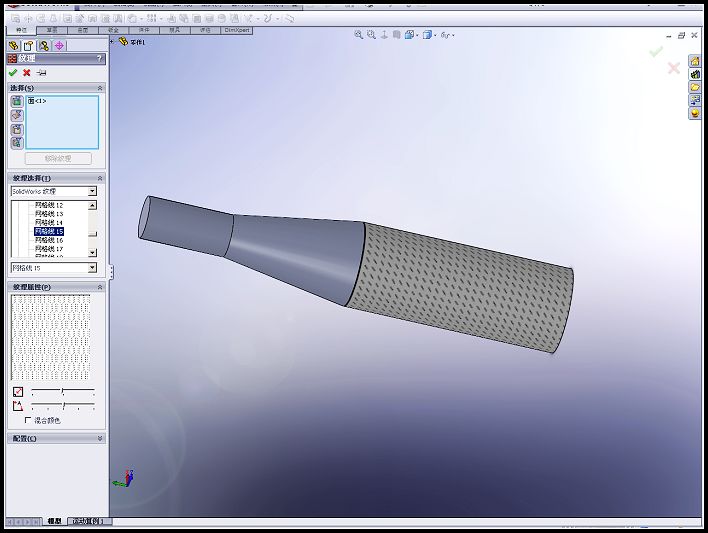Image resolution: width=708 pixels, height=533 pixels.
Task: Open the File Explorer folder icon in task pane
Action: point(694,87)
